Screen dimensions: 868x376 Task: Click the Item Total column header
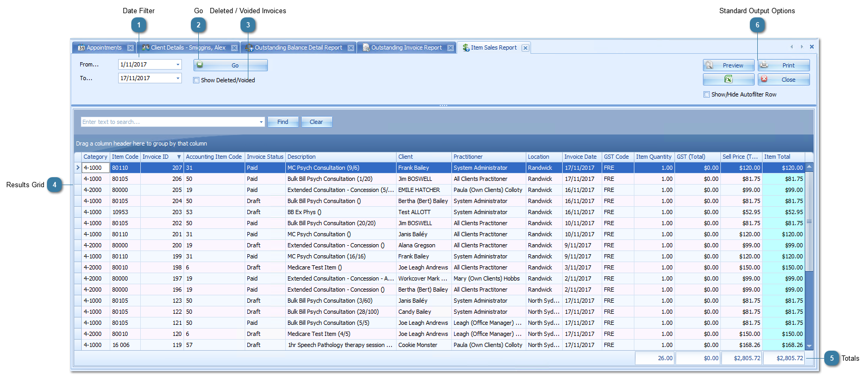[x=784, y=157]
